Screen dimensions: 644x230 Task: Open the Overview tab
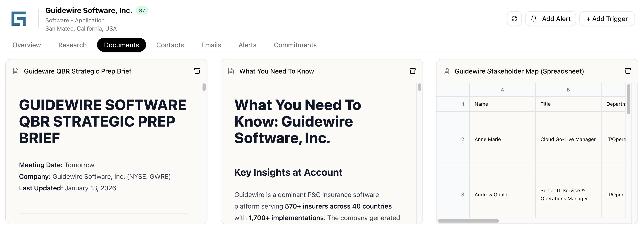click(27, 45)
